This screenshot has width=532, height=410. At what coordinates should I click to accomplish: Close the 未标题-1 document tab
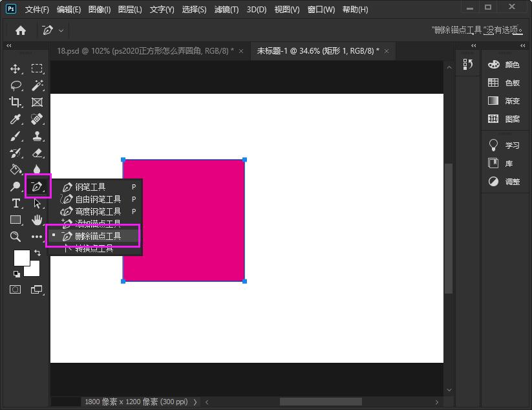pyautogui.click(x=387, y=51)
